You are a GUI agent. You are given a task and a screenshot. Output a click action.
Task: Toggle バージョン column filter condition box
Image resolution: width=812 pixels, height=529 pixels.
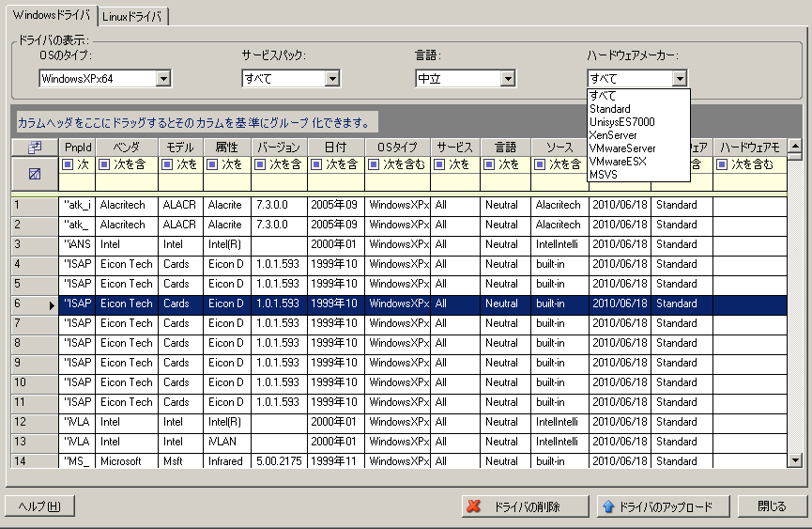(x=260, y=164)
